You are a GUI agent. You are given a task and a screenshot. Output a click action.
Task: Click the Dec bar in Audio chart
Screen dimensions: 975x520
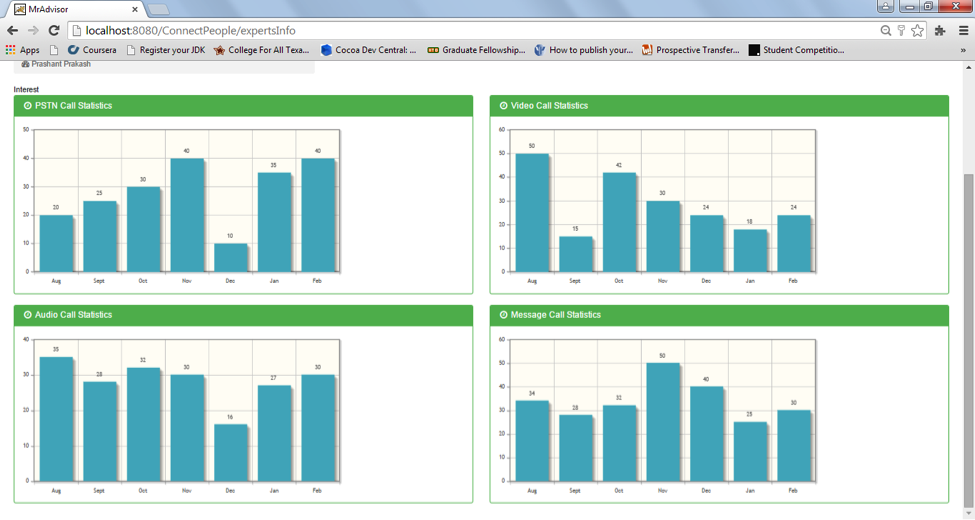[231, 453]
